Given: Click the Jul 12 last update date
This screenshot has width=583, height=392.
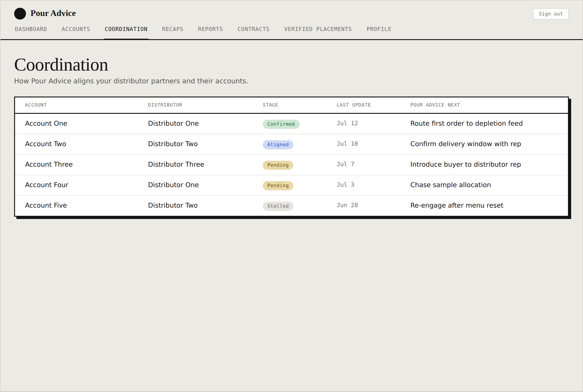Looking at the screenshot, I should point(347,123).
